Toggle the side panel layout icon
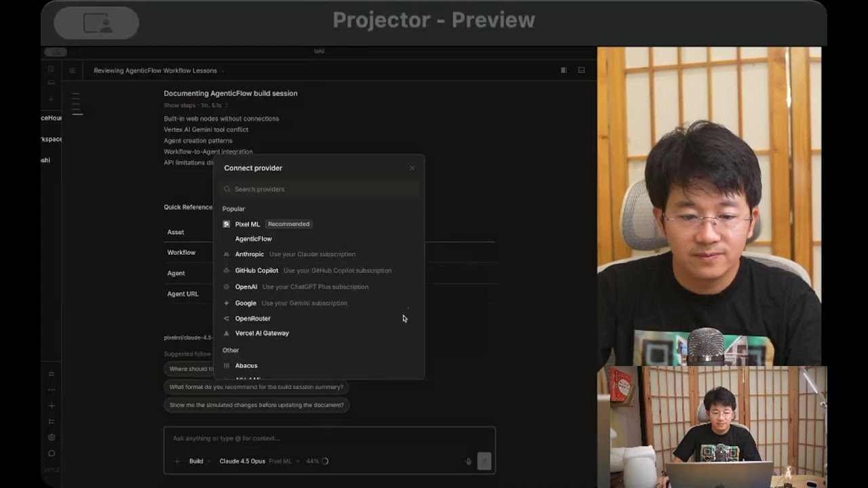Viewport: 868px width, 488px height. tap(564, 70)
